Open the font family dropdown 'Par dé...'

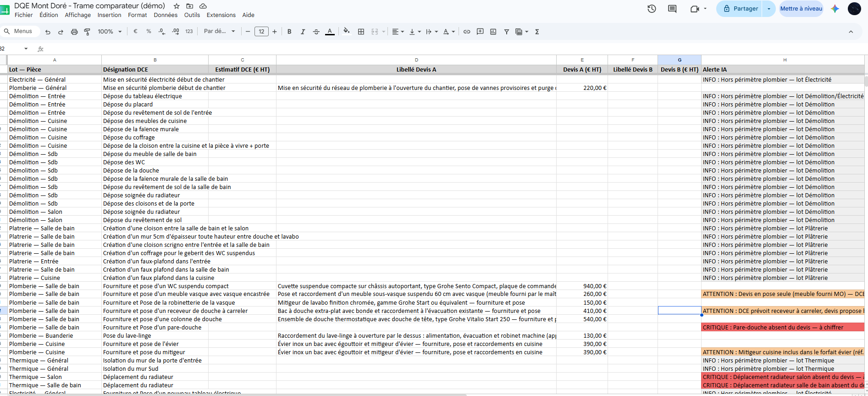[x=219, y=31]
